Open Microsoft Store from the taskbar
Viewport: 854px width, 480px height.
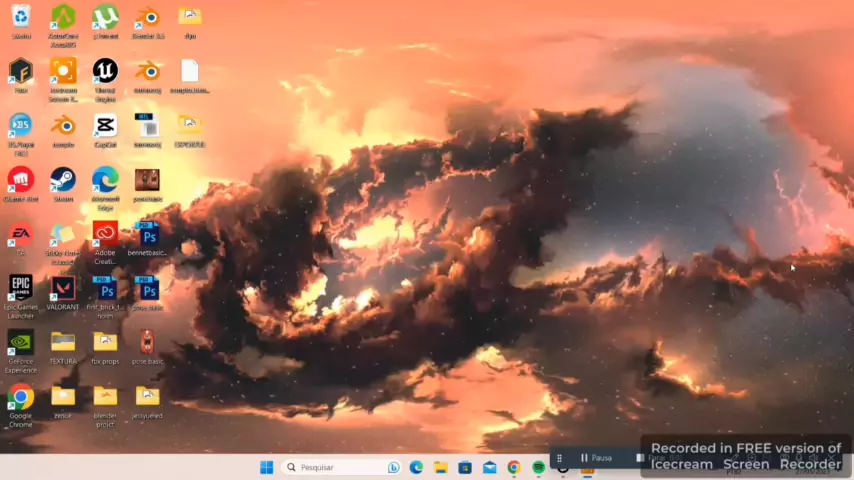click(465, 467)
